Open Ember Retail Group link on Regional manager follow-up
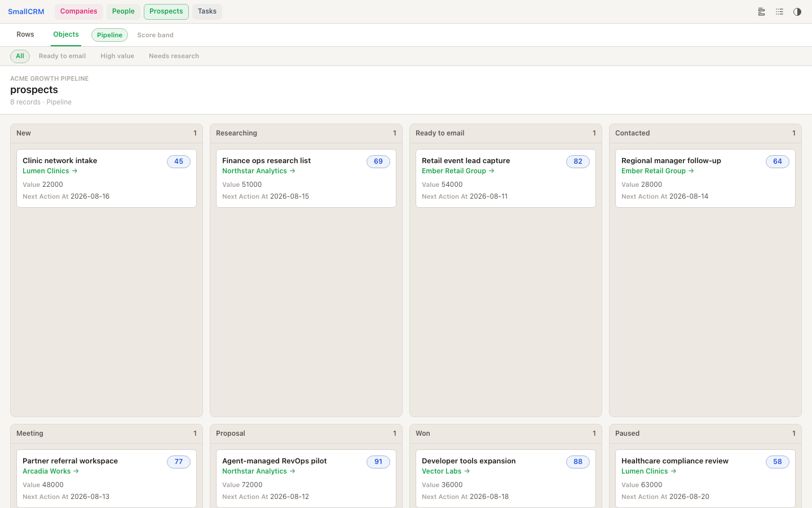 pos(657,171)
